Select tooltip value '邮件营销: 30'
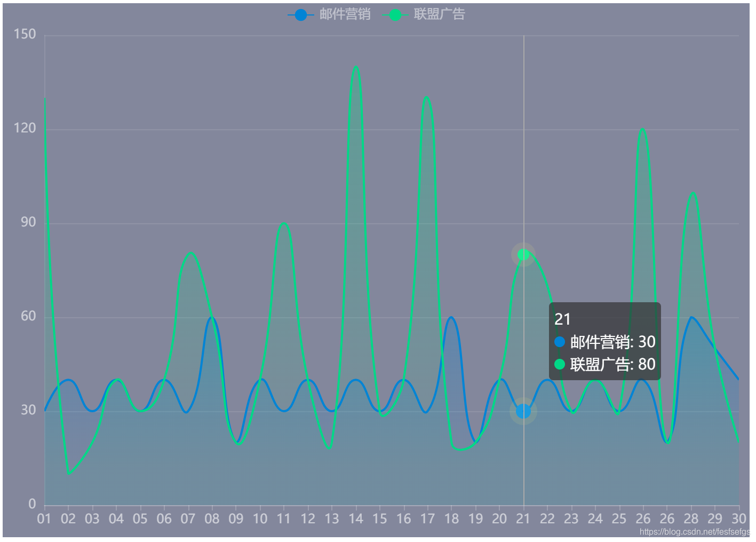This screenshot has width=756, height=542. [612, 342]
